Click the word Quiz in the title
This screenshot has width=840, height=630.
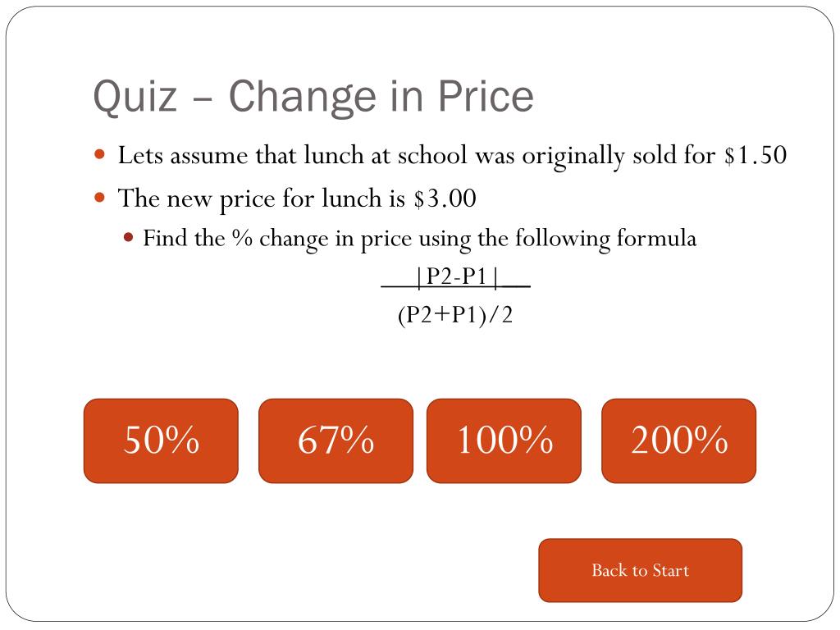pos(135,98)
